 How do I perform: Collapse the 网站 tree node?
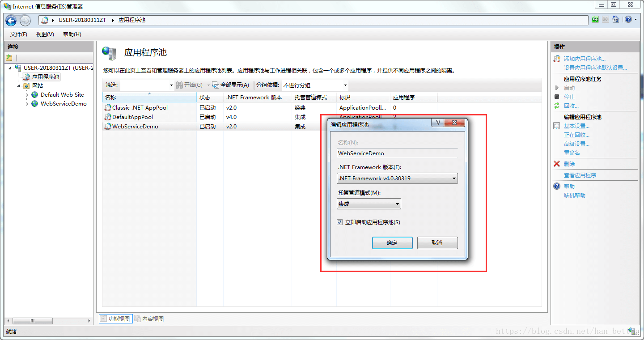coord(19,86)
